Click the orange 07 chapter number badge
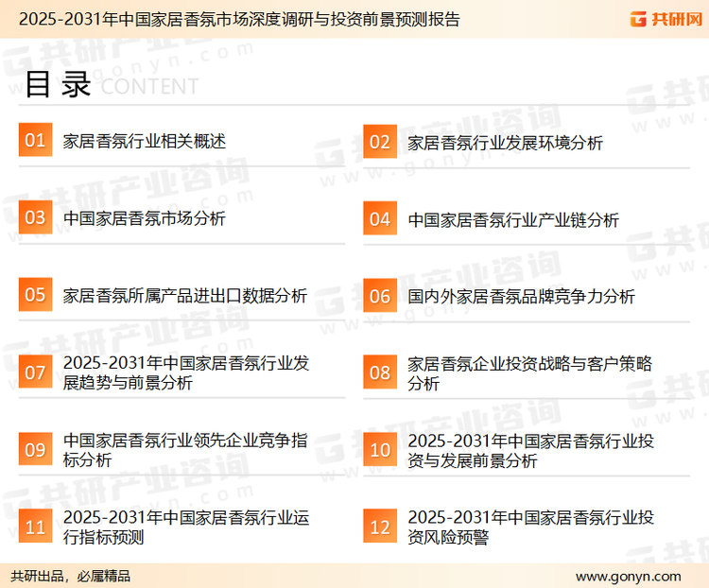Screen dimensions: 709x588 point(35,372)
